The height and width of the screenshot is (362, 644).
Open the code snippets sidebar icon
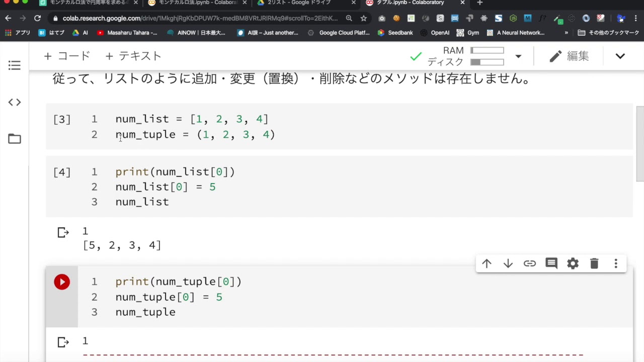[15, 103]
